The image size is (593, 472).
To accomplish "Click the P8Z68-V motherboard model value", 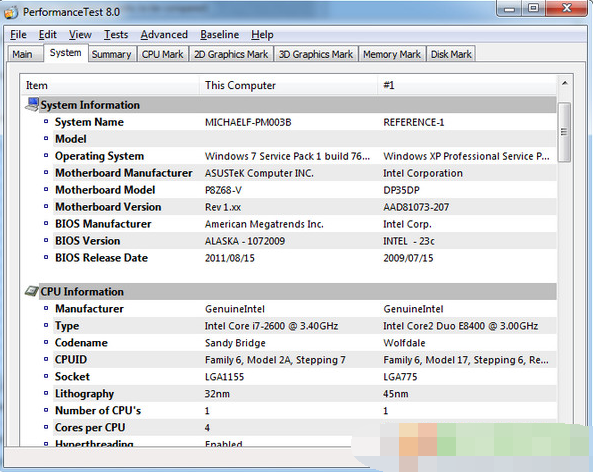I will pos(223,190).
